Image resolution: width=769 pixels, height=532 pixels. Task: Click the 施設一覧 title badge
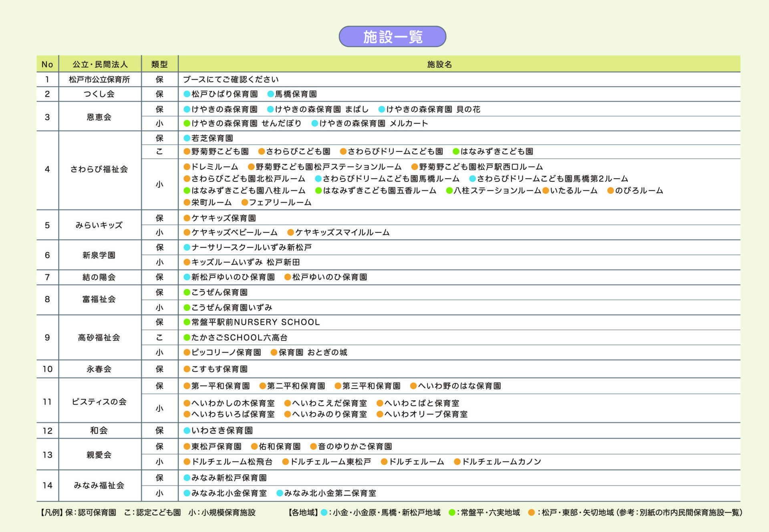(392, 36)
